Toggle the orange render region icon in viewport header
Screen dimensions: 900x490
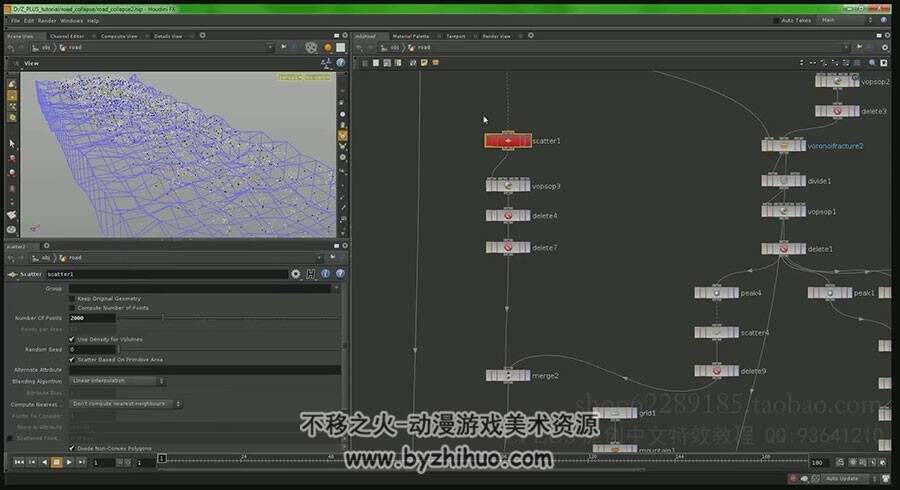(x=328, y=47)
